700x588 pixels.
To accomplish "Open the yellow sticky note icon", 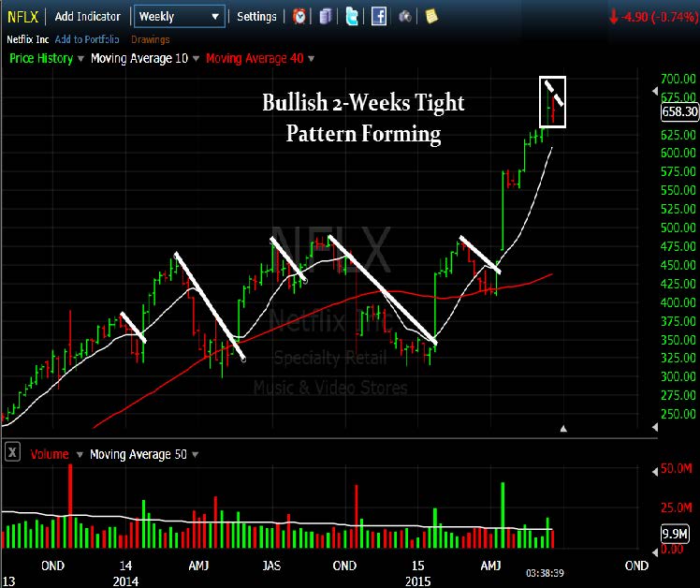I will [431, 17].
